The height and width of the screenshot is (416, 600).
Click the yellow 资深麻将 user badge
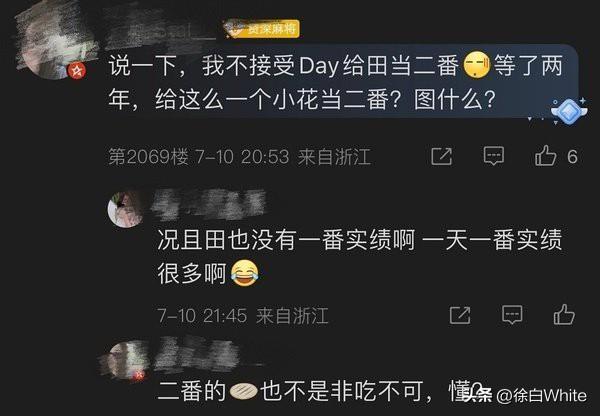click(x=261, y=29)
